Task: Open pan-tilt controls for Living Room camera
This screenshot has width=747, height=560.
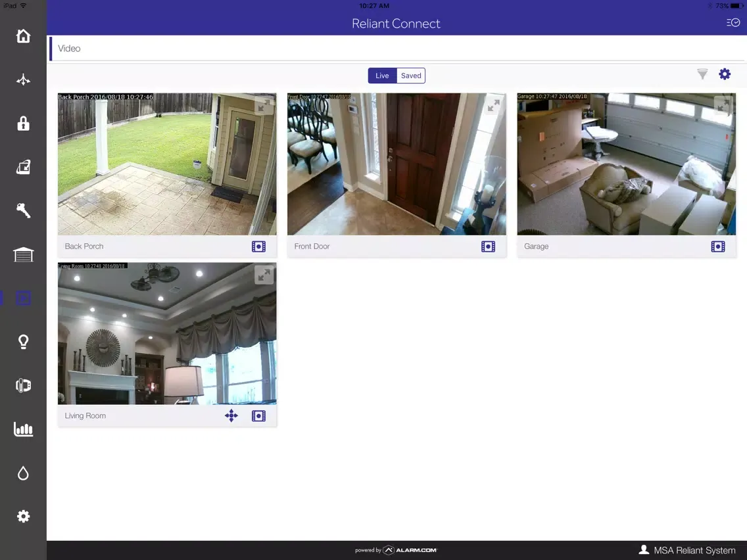Action: [x=231, y=415]
